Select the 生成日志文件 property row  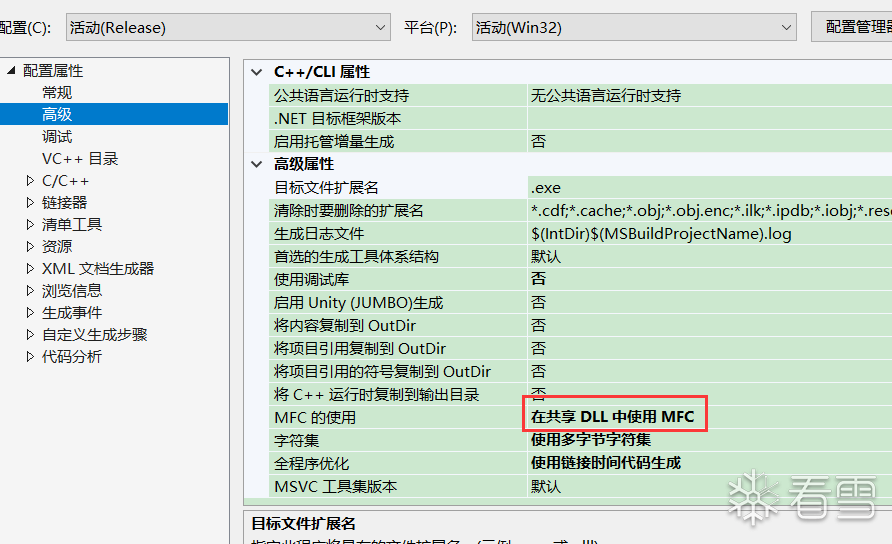(398, 234)
